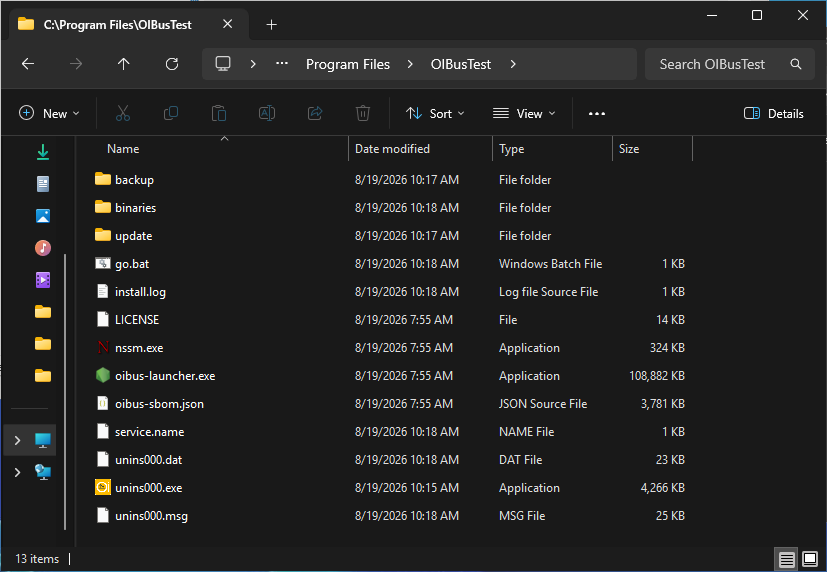
Task: Select the oibus-launcher.exe green icon
Action: (x=103, y=375)
